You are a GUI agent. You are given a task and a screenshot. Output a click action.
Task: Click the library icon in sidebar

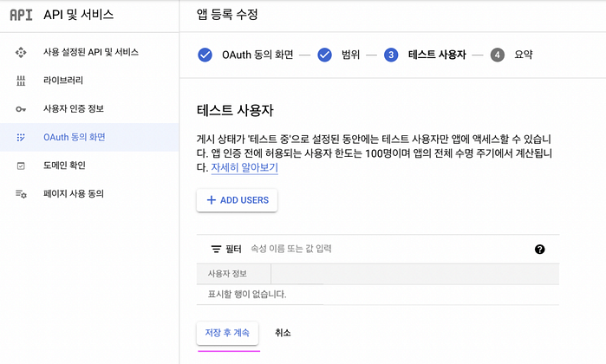point(21,81)
